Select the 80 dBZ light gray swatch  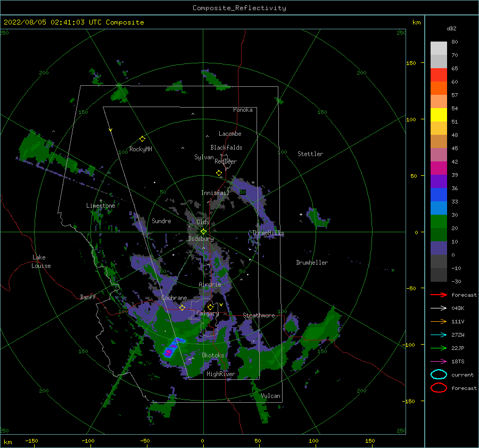[439, 48]
